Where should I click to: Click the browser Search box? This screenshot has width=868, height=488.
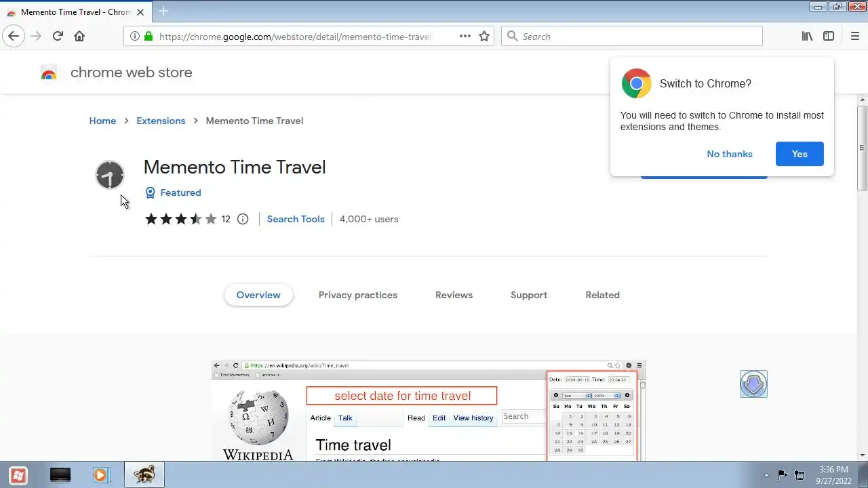632,37
